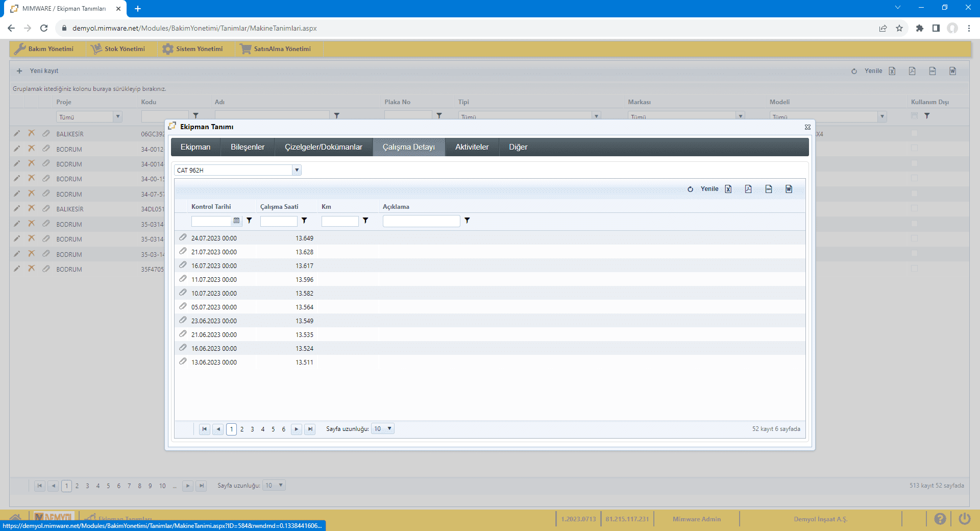Open the dialog's Sayfa uzunluğu dropdown

pos(389,429)
